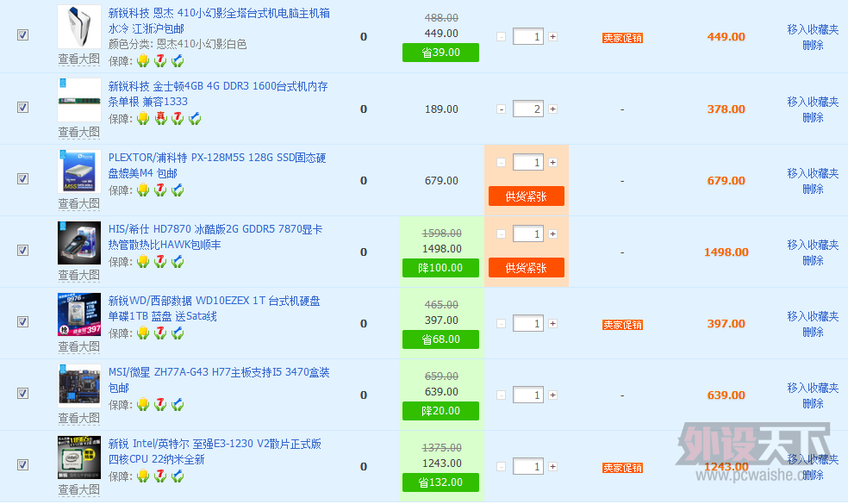
Task: Click quantity field for MSI ZH77A-G43
Action: point(527,395)
